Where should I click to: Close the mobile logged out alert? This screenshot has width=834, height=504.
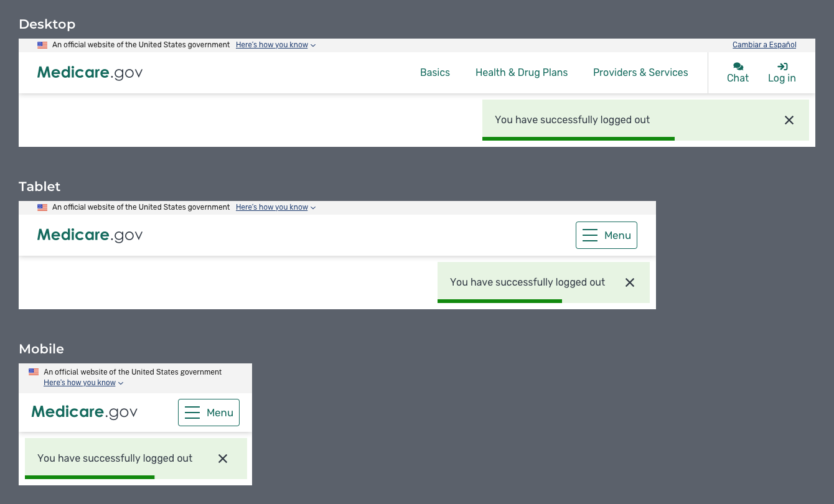click(x=223, y=459)
